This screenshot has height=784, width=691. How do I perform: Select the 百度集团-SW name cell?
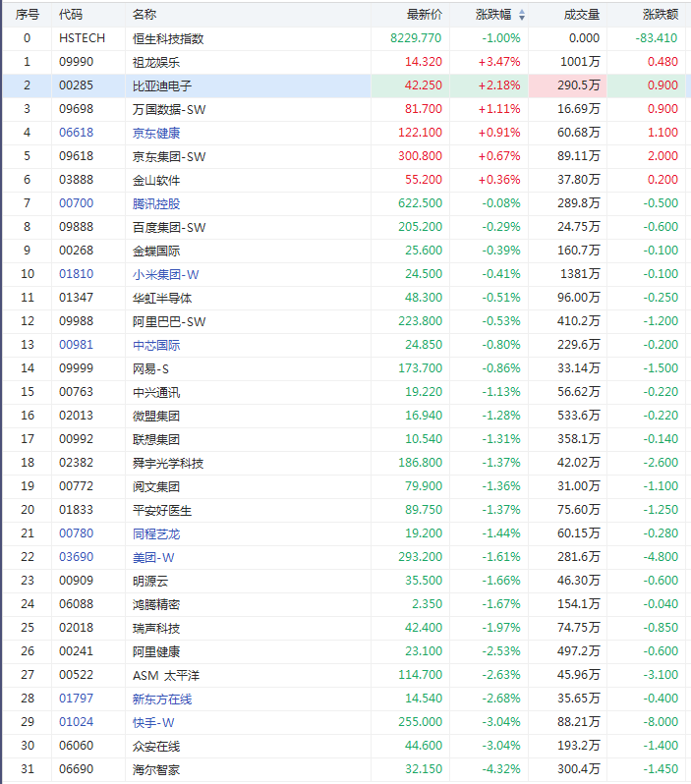tap(169, 227)
